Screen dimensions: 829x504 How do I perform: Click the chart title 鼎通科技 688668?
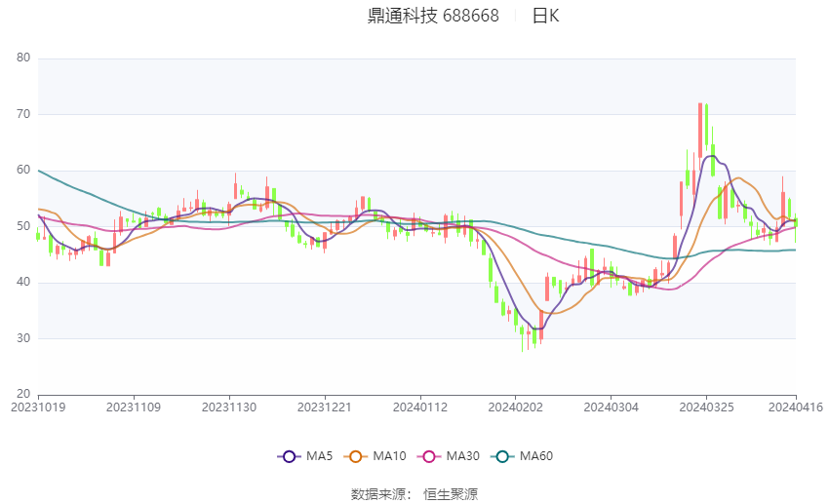(x=433, y=16)
